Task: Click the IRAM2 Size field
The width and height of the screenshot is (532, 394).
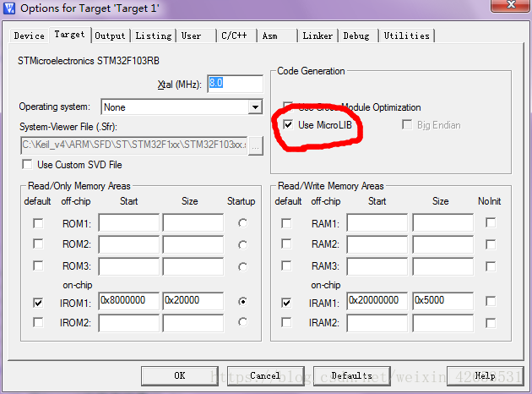Action: click(x=443, y=323)
